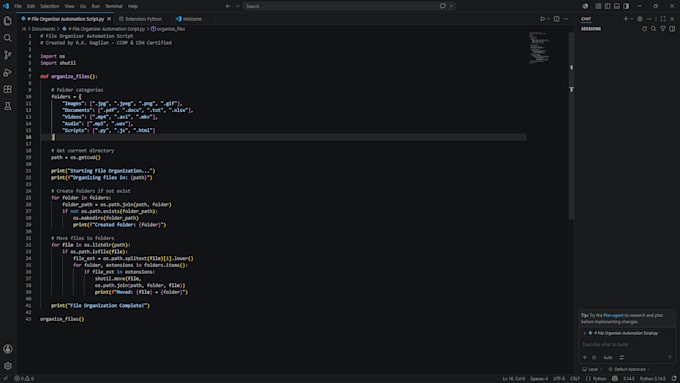Toggle bottom Panel visibility

617,6
